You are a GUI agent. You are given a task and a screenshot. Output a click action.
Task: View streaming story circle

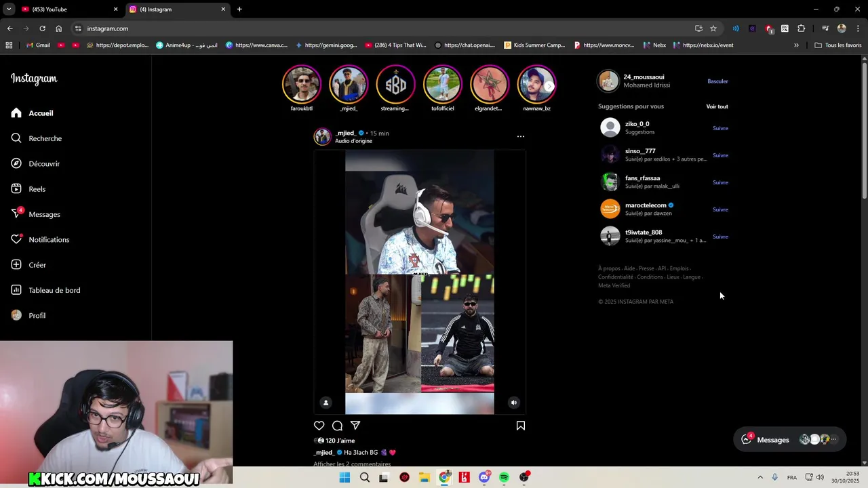[x=395, y=84]
